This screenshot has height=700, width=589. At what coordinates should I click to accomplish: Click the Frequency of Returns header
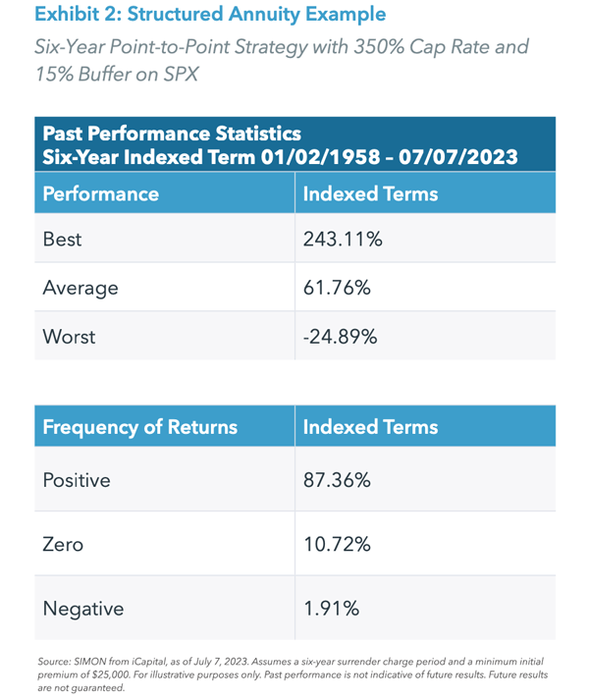pos(139,427)
